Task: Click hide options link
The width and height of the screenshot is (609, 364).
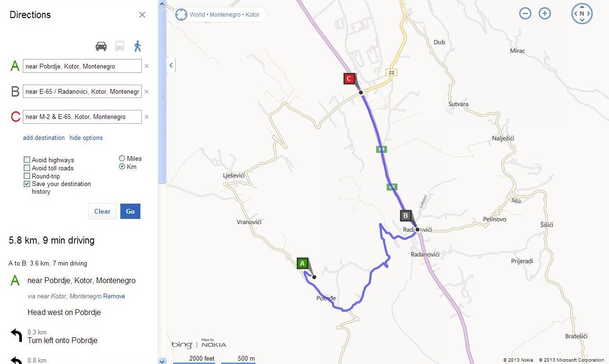Action: 86,138
